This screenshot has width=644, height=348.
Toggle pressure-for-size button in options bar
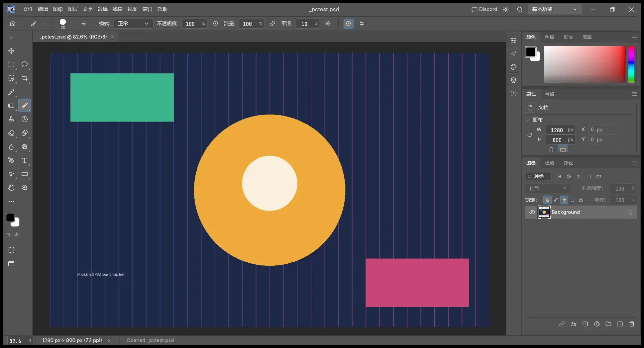348,24
